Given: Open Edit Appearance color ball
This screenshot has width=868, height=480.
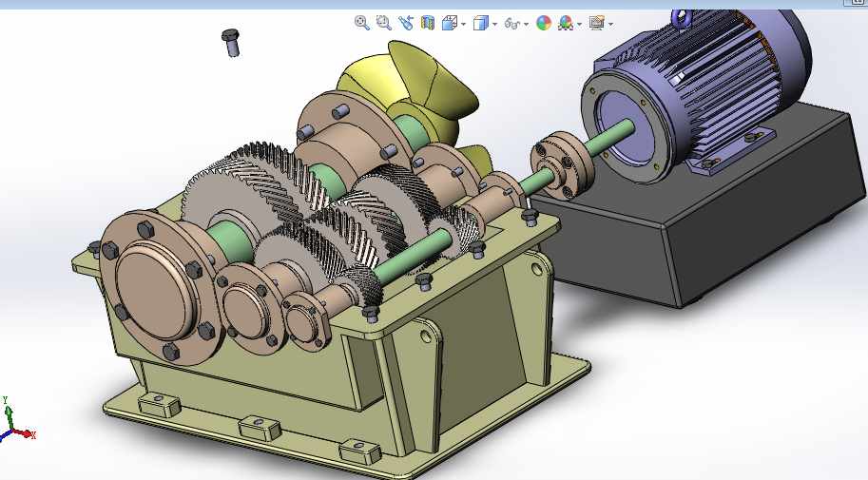Looking at the screenshot, I should point(544,23).
